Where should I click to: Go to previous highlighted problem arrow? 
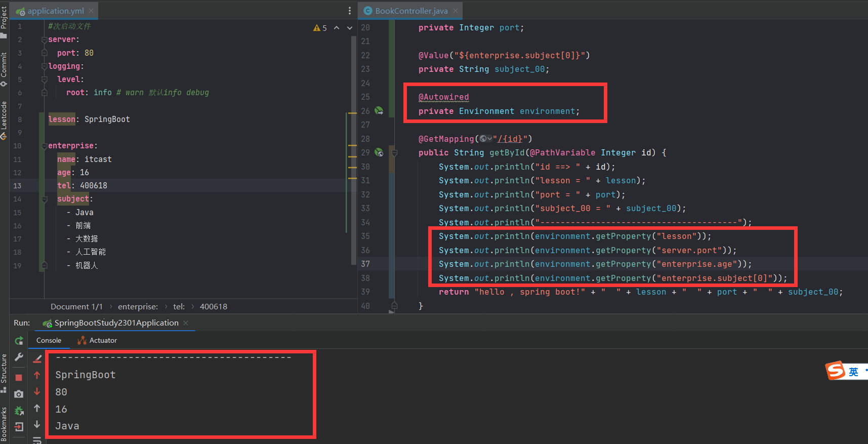point(337,28)
